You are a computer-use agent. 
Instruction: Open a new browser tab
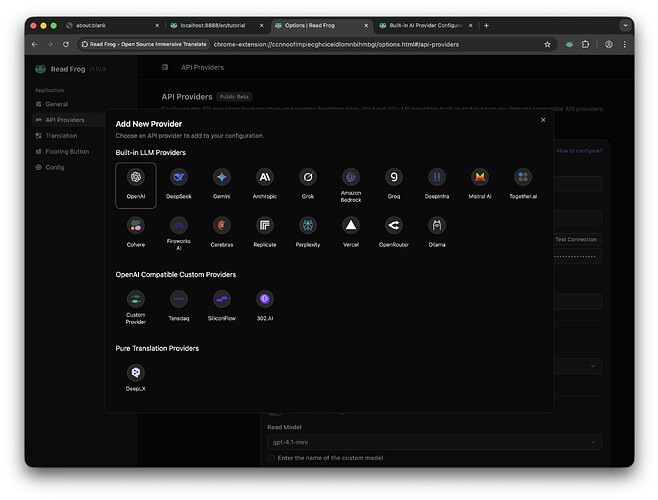[486, 25]
